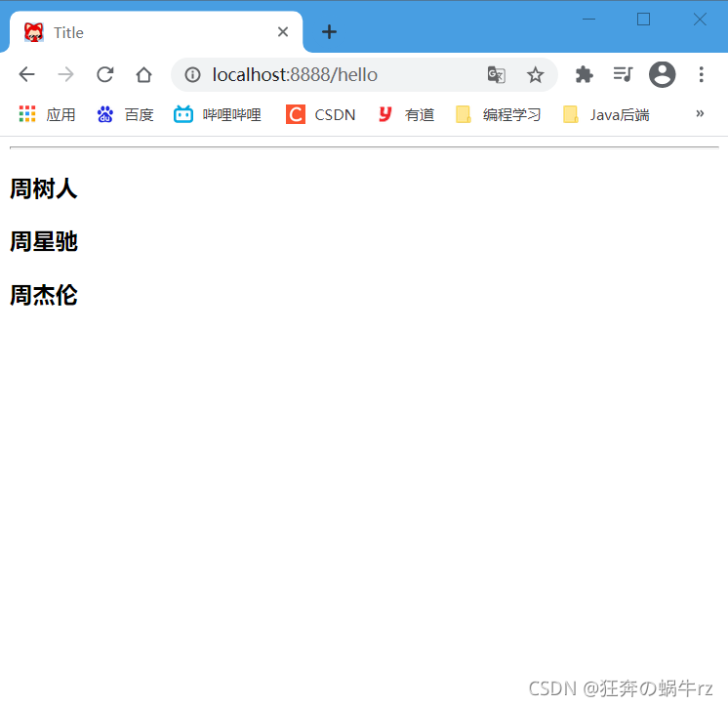Go back to the previous page
The height and width of the screenshot is (706, 728).
[x=27, y=74]
